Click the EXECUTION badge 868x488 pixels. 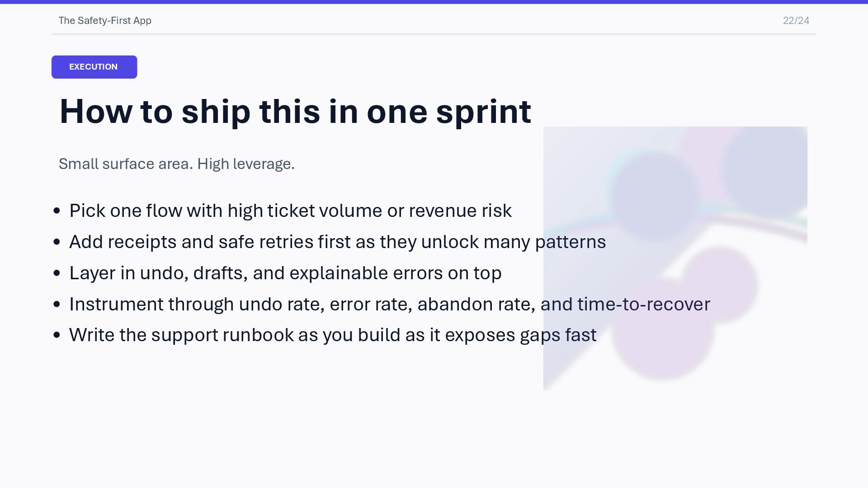pyautogui.click(x=94, y=67)
